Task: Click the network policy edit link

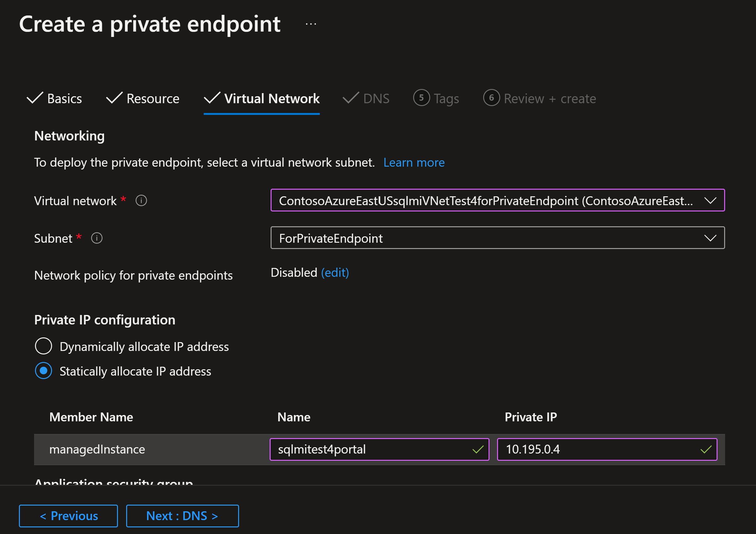Action: click(x=335, y=272)
